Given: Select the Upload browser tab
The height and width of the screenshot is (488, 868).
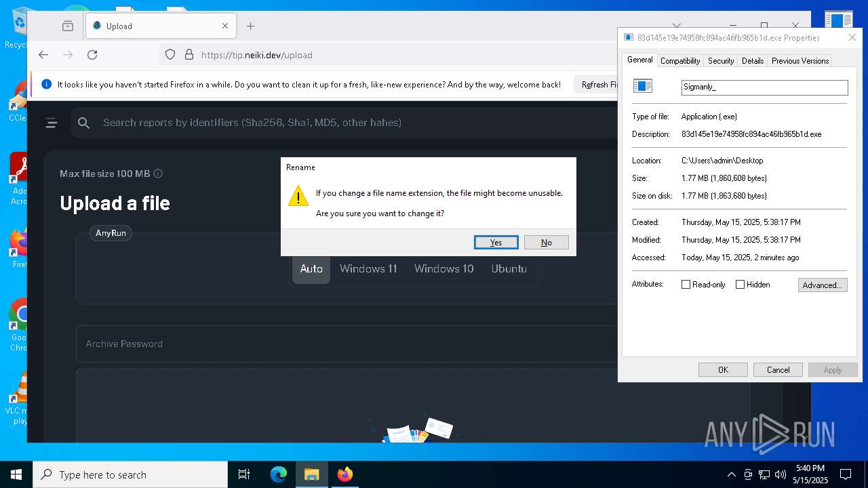Looking at the screenshot, I should coord(161,26).
